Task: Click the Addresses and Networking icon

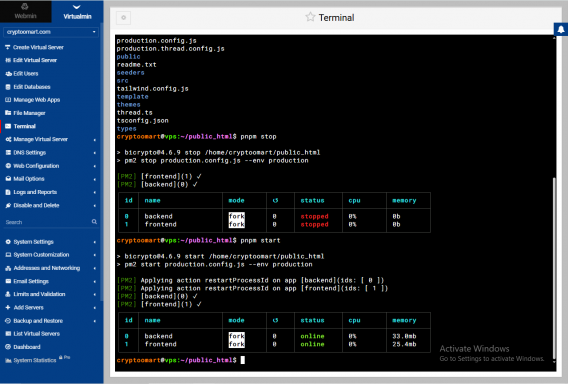Action: point(8,268)
